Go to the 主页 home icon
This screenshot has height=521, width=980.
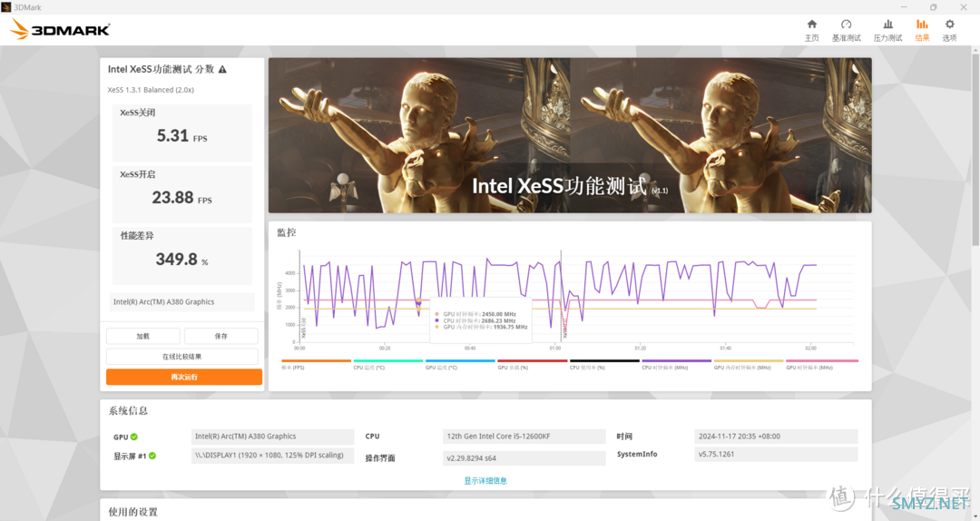pyautogui.click(x=812, y=25)
